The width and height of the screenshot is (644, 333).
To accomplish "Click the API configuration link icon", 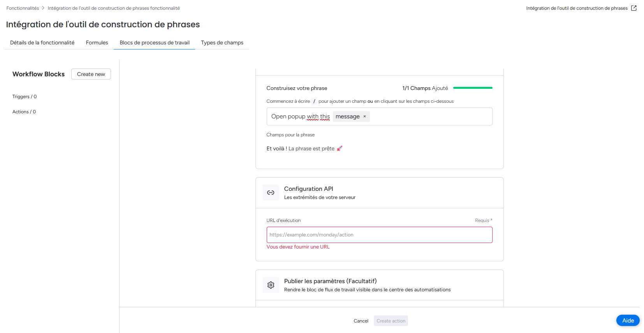I will [271, 193].
